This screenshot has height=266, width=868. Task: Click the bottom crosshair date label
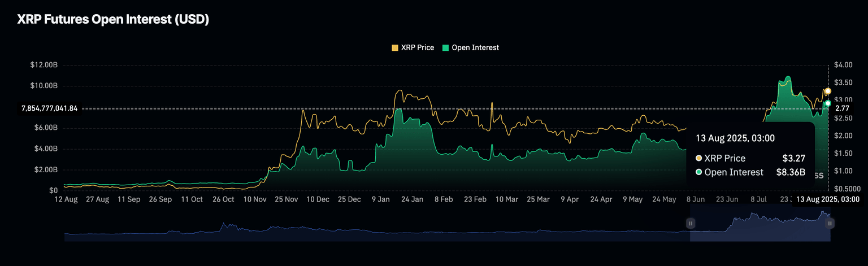[x=828, y=199]
